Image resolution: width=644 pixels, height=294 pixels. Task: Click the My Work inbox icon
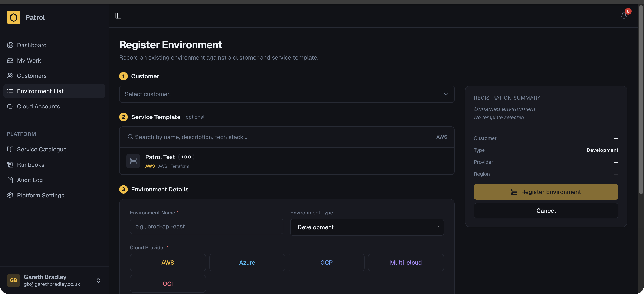[10, 60]
